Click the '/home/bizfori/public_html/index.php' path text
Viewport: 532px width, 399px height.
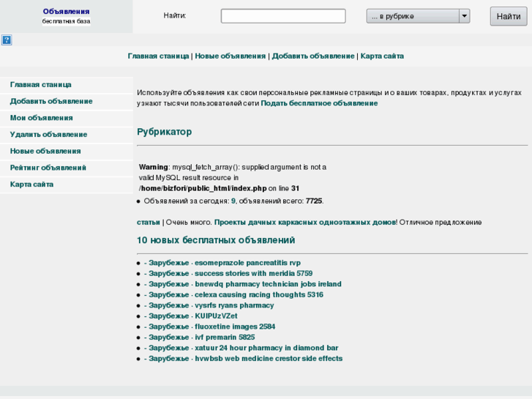203,188
